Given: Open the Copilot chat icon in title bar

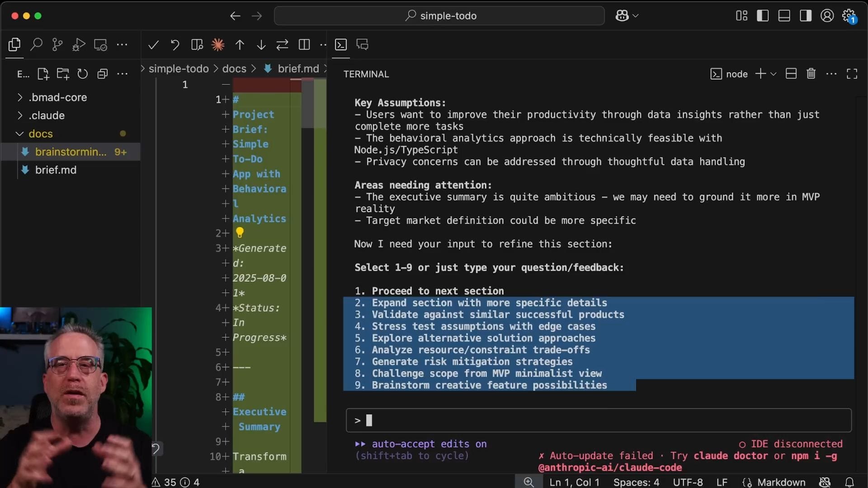Looking at the screenshot, I should coord(622,16).
